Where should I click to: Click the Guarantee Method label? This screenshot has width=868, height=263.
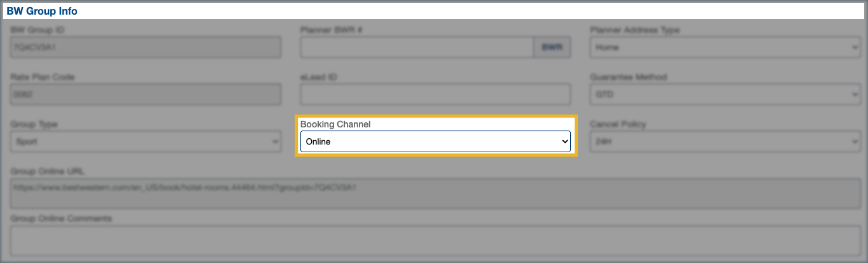click(x=628, y=77)
